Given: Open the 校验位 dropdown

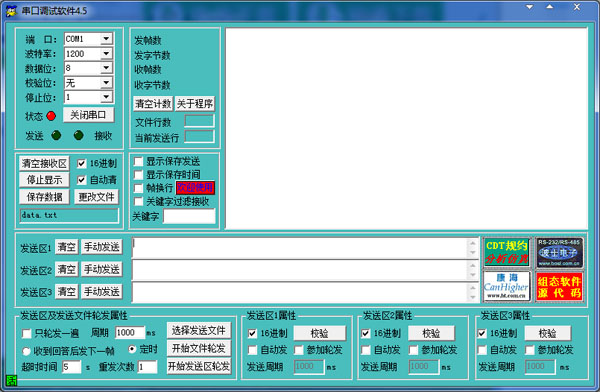Looking at the screenshot, I should [x=106, y=83].
